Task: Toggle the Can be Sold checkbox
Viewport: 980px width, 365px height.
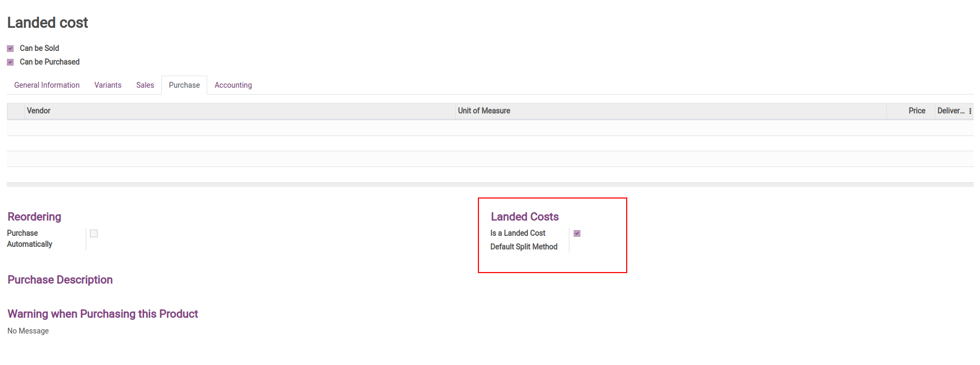Action: (x=10, y=48)
